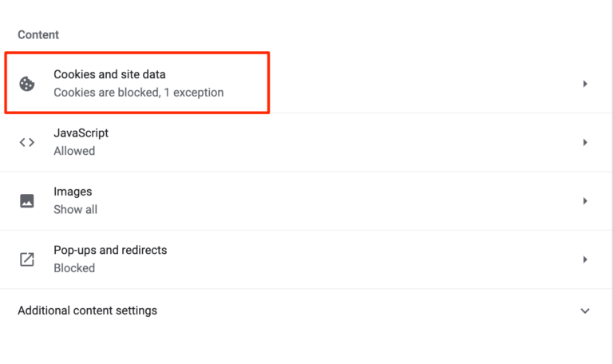Open Cookies and site data via its arrow
This screenshot has height=364, width=613.
click(585, 84)
